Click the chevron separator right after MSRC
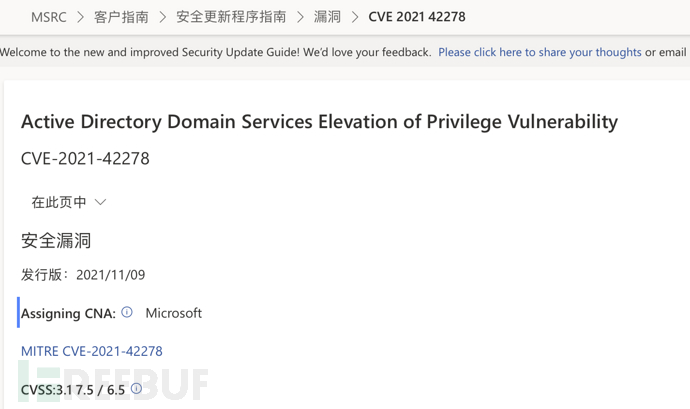Image resolution: width=690 pixels, height=409 pixels. point(80,17)
